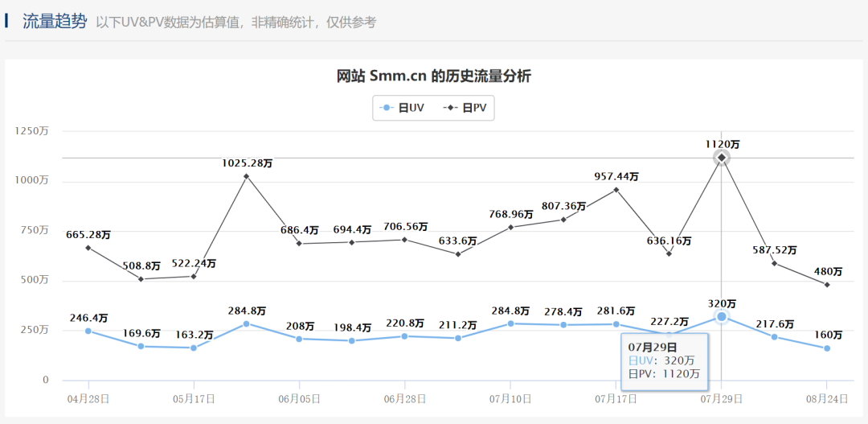
Task: Click the 508.8万 PV value label
Action: [x=141, y=267]
